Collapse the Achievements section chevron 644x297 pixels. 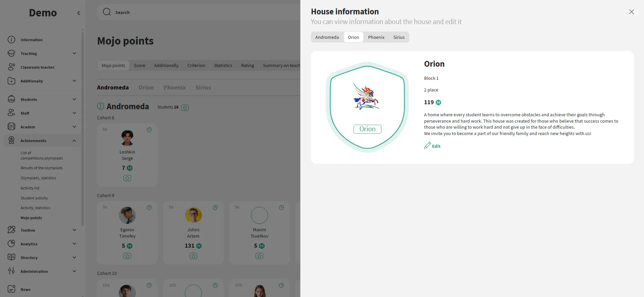click(x=74, y=141)
